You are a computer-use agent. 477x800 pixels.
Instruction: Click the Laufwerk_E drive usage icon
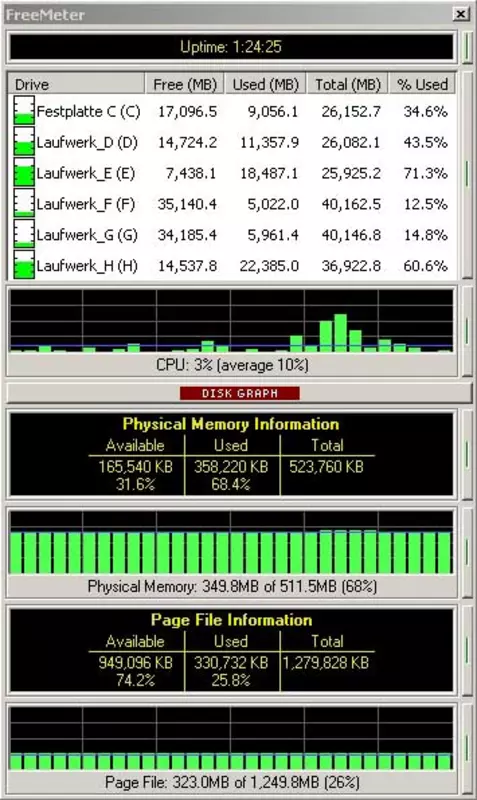[x=24, y=172]
